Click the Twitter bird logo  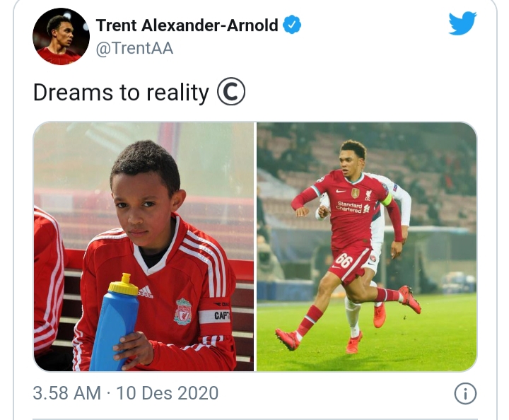point(462,23)
